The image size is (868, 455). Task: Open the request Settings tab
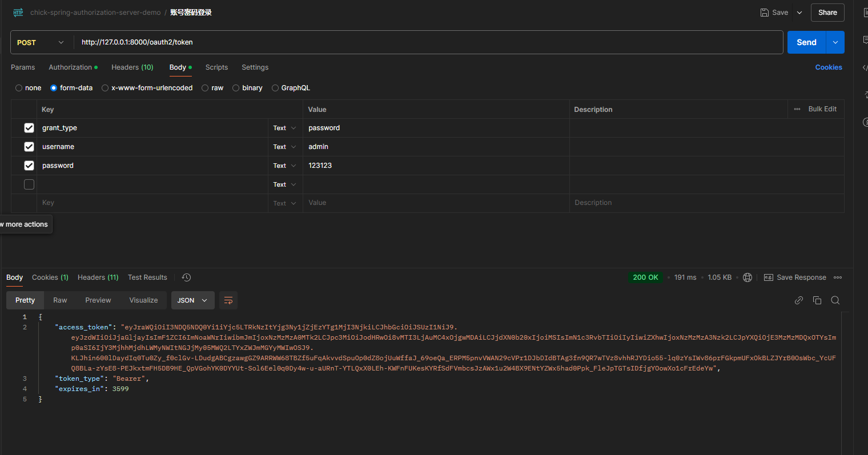pyautogui.click(x=255, y=67)
